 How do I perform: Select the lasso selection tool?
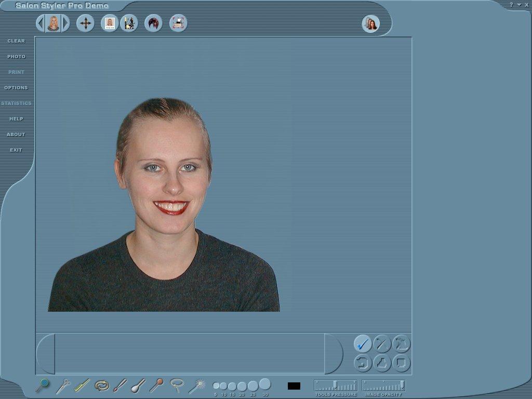[177, 385]
